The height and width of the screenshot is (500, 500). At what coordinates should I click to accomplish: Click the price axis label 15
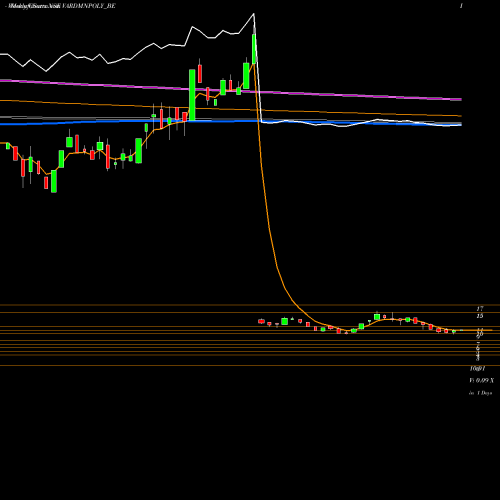pos(480,316)
